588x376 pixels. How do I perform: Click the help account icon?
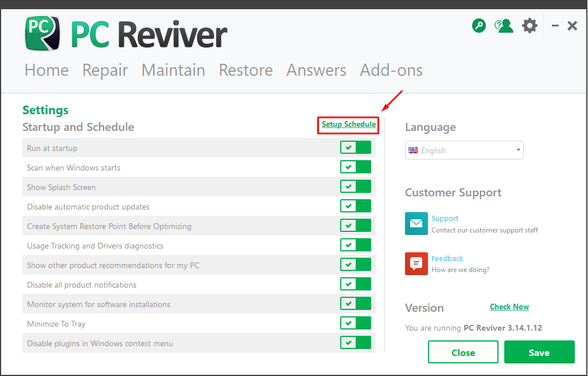[504, 25]
